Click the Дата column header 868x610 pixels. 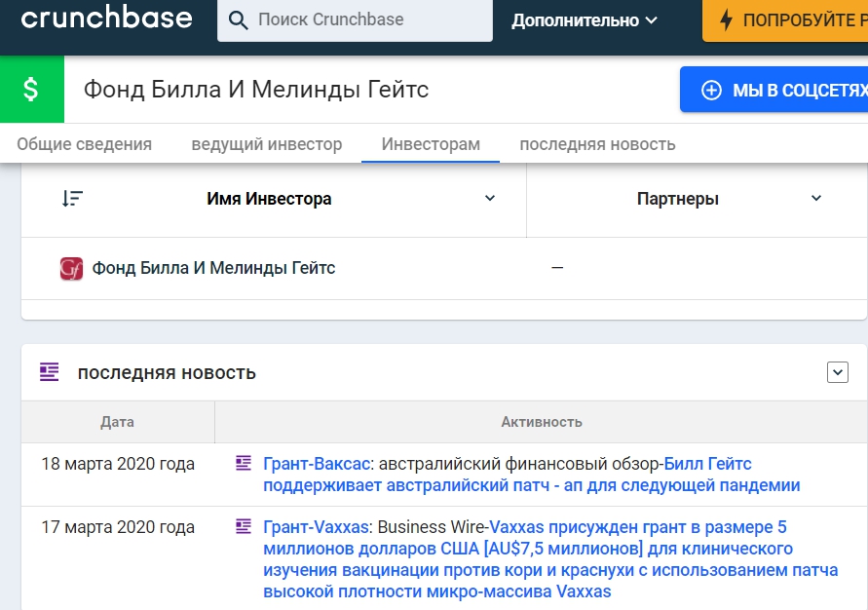pyautogui.click(x=117, y=422)
